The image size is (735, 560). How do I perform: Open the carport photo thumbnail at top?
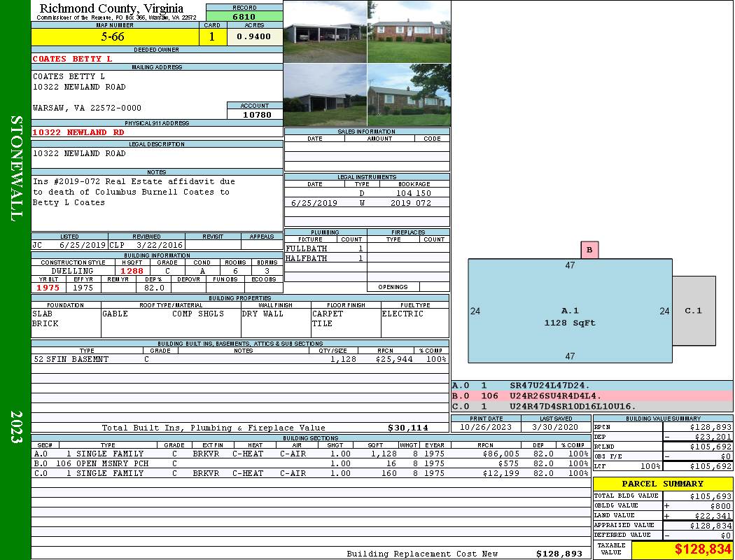click(325, 31)
